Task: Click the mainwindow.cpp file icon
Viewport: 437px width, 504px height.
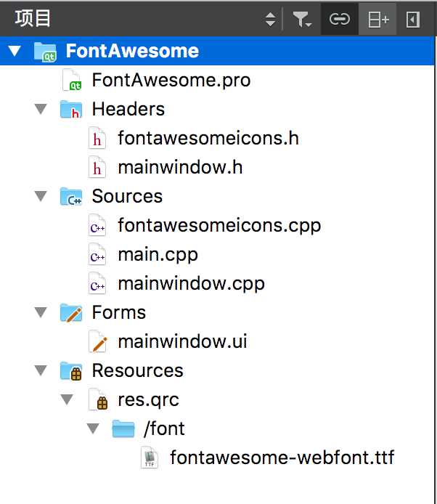Action: pyautogui.click(x=97, y=283)
